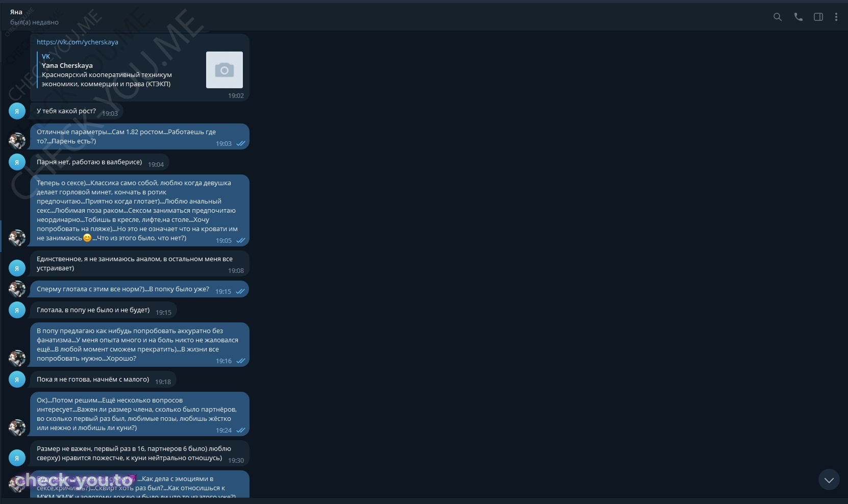This screenshot has width=848, height=504.
Task: Select message 'Пока я не готова, начнём с малого)'
Action: (x=104, y=380)
